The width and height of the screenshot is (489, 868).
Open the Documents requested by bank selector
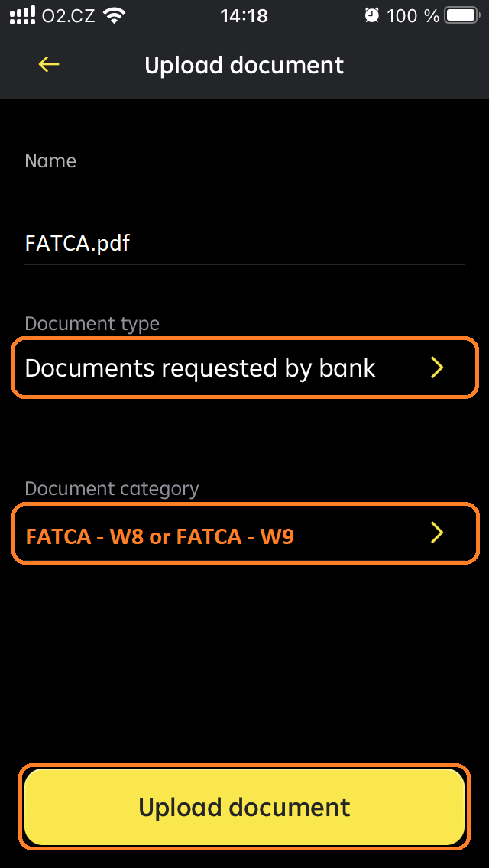tap(244, 368)
